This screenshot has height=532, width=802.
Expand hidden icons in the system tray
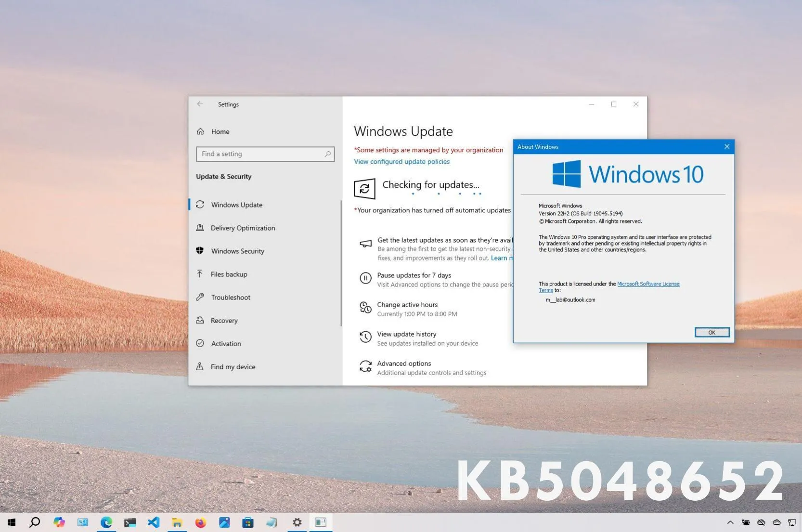730,522
